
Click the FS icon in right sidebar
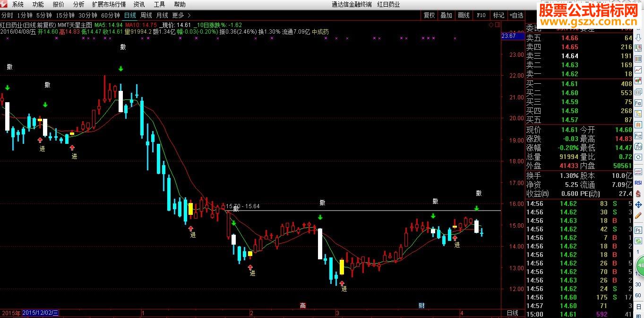pos(638,230)
